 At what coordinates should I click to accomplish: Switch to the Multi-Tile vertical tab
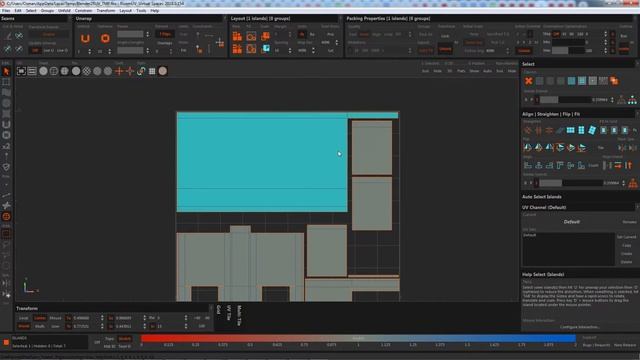(240, 315)
